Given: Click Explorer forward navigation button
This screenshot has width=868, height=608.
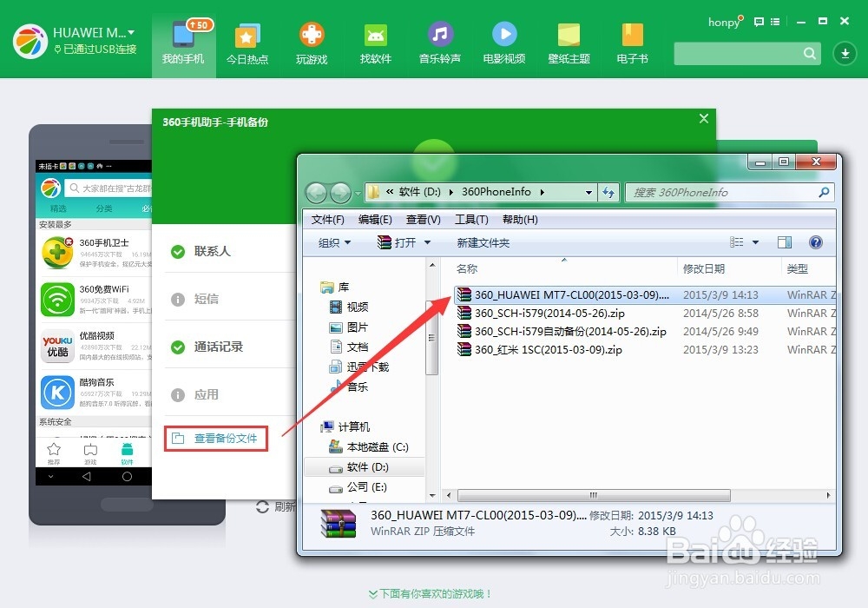Looking at the screenshot, I should tap(340, 193).
